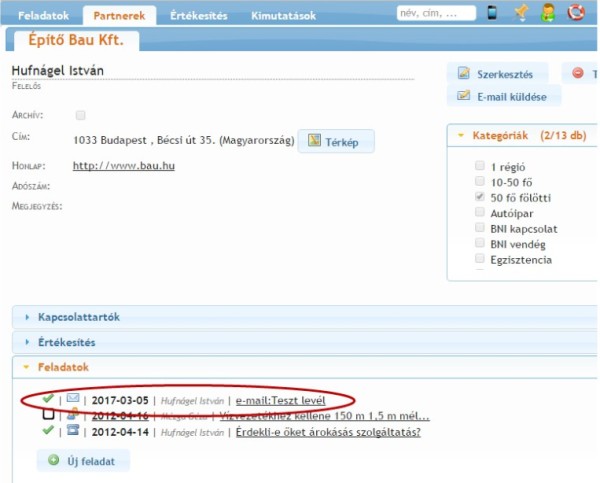This screenshot has height=483, width=600.
Task: Open the Kimutatások tab
Action: [282, 15]
